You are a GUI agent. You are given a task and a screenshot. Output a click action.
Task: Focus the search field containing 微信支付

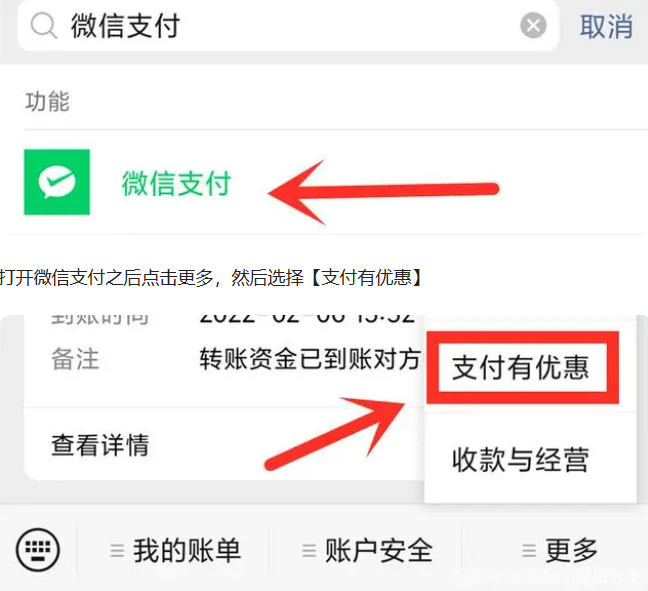pos(288,26)
